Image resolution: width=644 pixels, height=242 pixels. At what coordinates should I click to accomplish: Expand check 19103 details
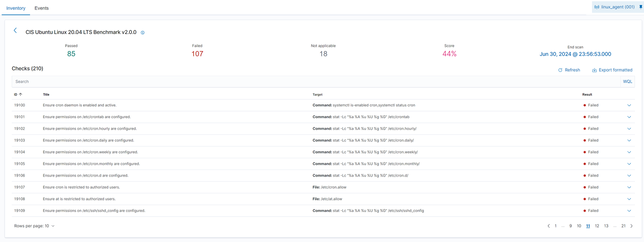629,140
